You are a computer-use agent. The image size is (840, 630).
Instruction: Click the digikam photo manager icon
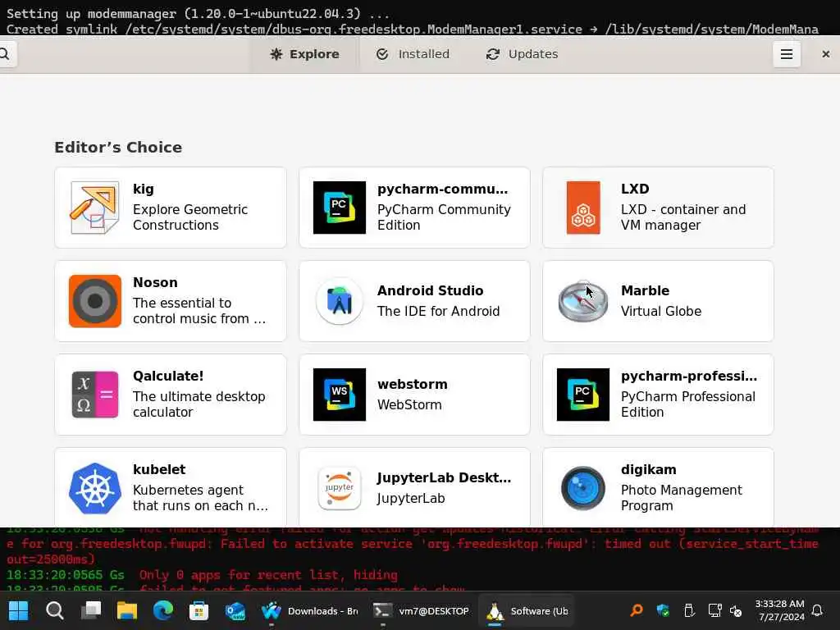point(583,489)
